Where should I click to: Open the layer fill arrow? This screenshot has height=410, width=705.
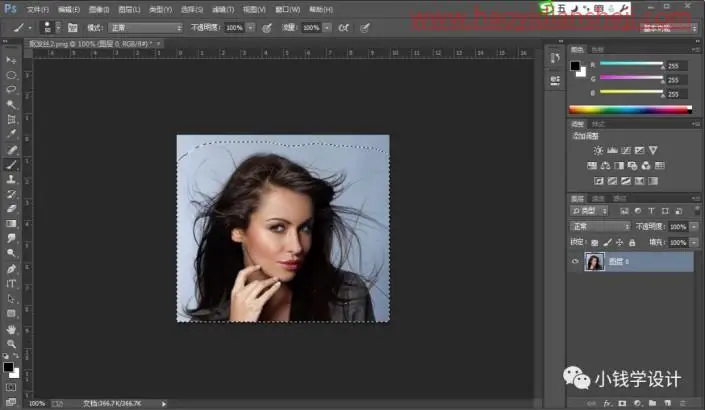[x=695, y=243]
